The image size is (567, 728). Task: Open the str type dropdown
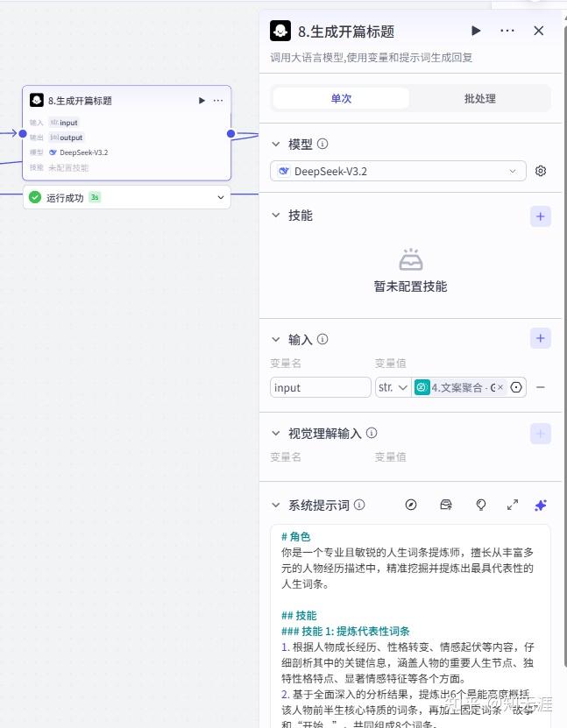click(x=393, y=387)
